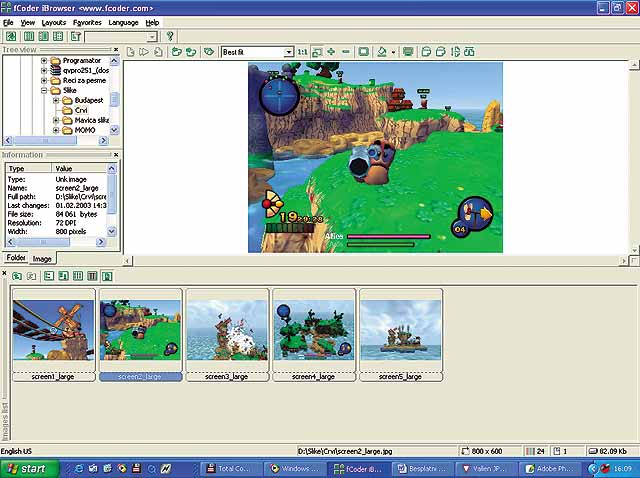
Task: Select the qvpro251 item in the tree
Action: click(x=85, y=71)
